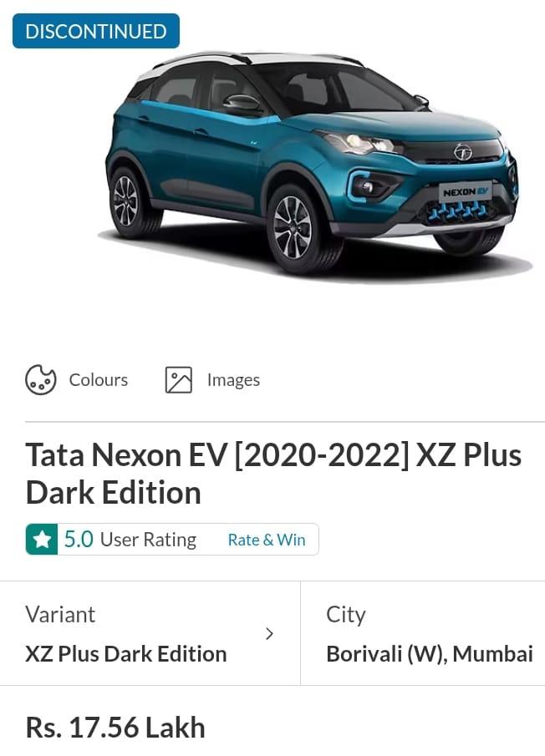Click the Rate & Win link
545x756 pixels.
(266, 540)
